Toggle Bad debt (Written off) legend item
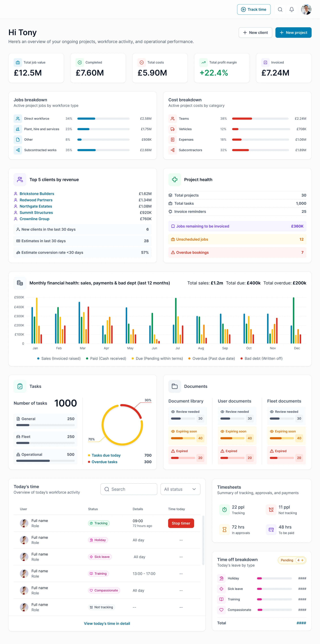 (261, 358)
